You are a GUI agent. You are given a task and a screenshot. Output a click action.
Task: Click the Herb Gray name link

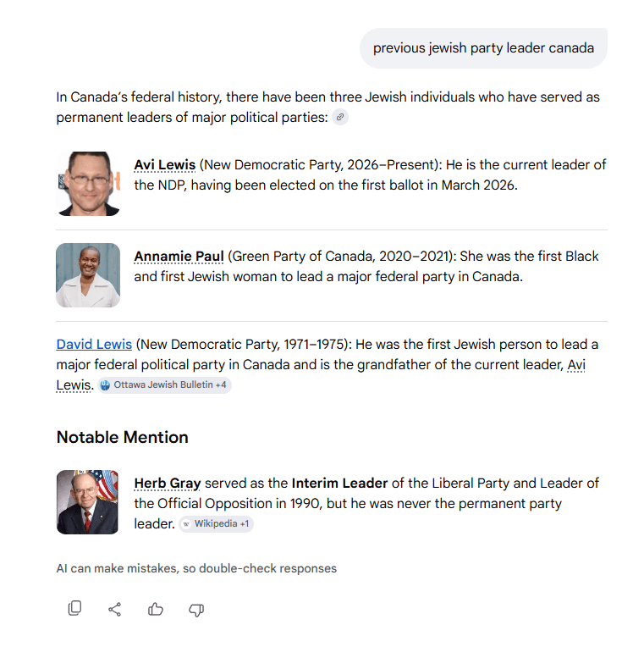[x=167, y=483]
